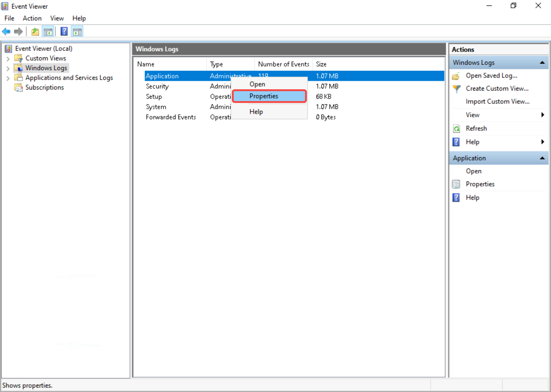Open the Action menu

coord(32,18)
